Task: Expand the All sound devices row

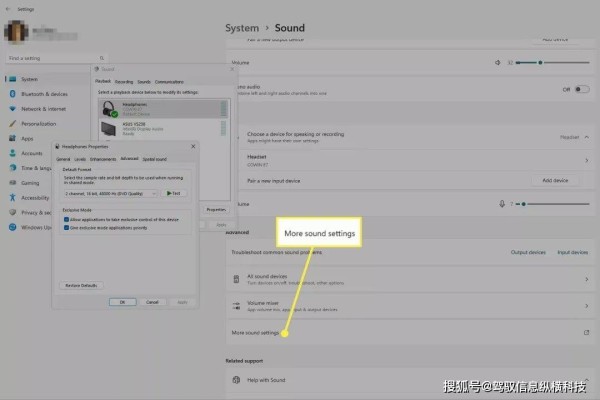Action: tap(586, 278)
